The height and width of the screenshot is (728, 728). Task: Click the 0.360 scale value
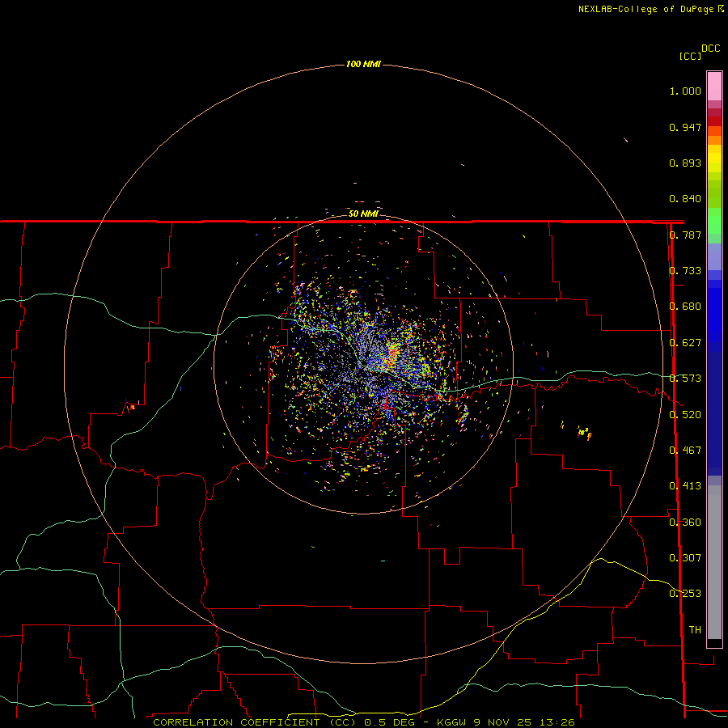685,523
